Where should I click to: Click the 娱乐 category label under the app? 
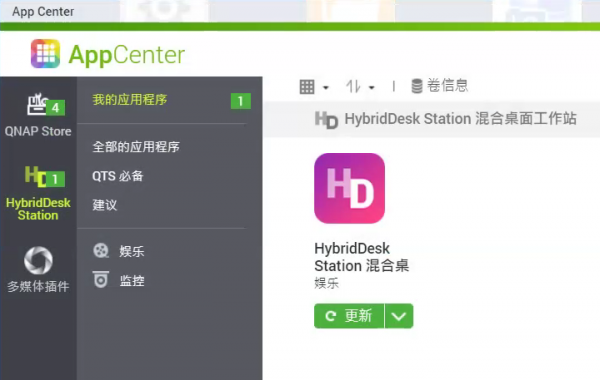click(326, 284)
